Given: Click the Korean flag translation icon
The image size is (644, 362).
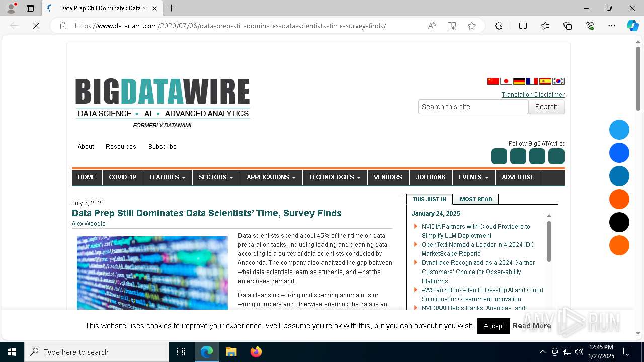Looking at the screenshot, I should pos(558,81).
